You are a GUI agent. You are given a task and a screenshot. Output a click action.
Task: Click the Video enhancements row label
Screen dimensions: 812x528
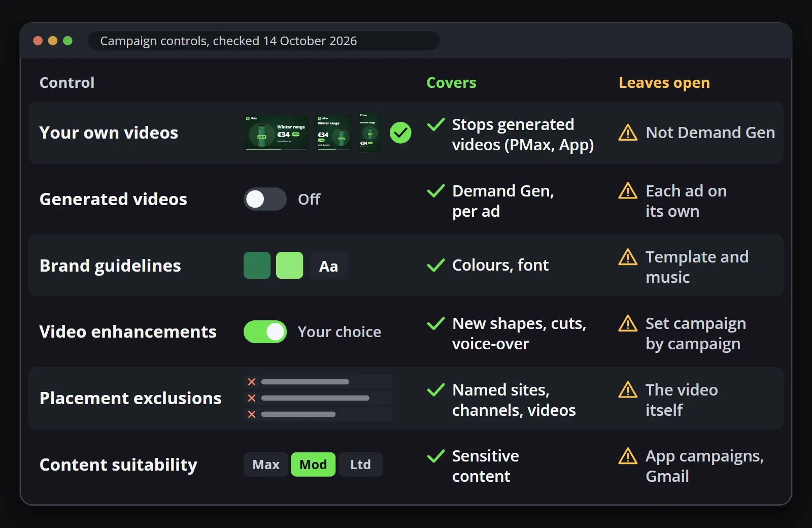(x=128, y=332)
